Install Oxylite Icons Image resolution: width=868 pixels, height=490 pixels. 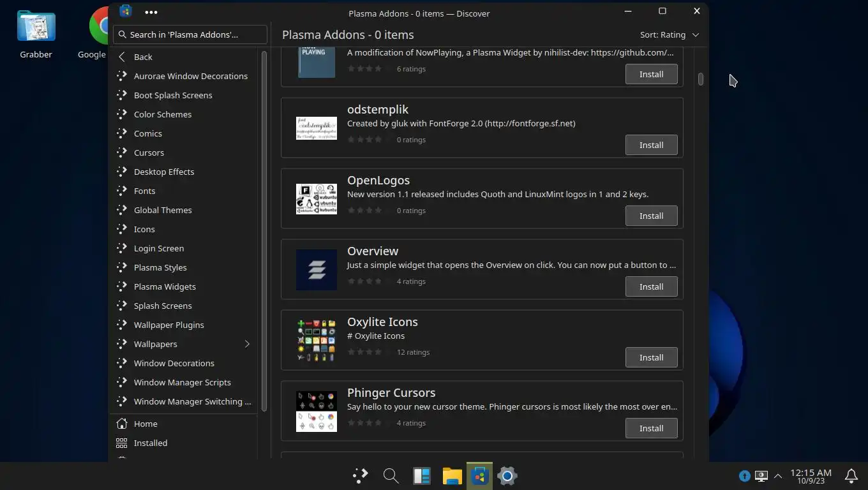coord(651,357)
